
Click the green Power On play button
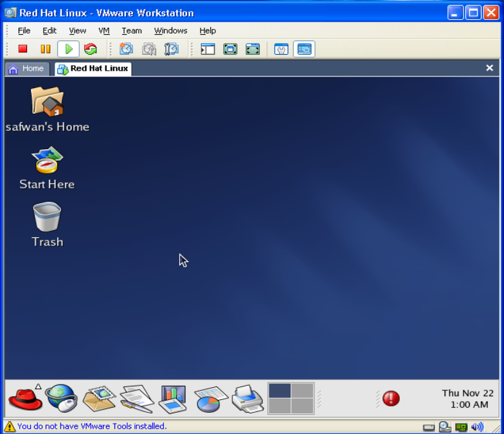(x=68, y=49)
